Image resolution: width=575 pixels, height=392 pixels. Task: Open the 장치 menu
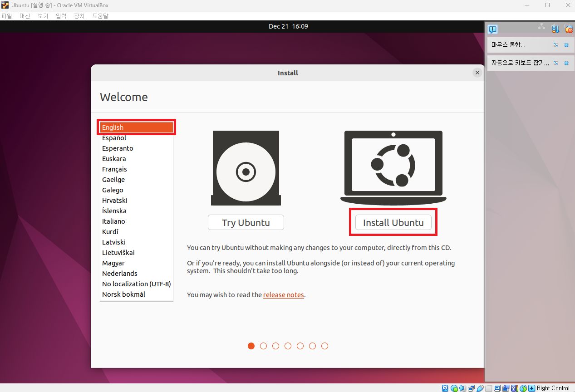point(79,16)
